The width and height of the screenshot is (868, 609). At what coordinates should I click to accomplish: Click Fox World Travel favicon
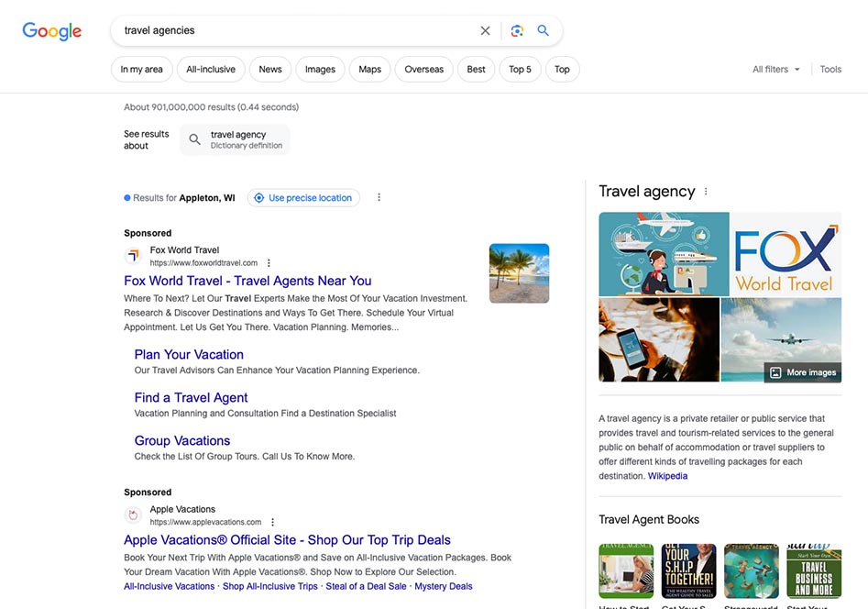133,256
